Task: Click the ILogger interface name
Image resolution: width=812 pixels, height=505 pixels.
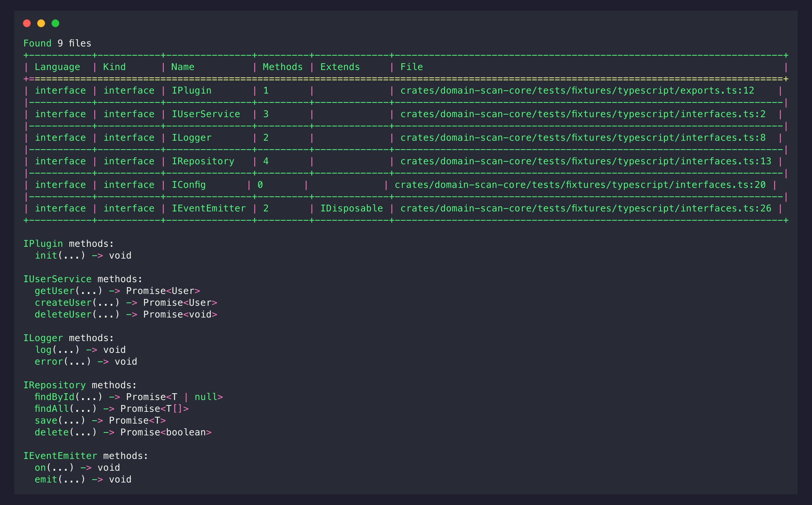Action: 191,137
